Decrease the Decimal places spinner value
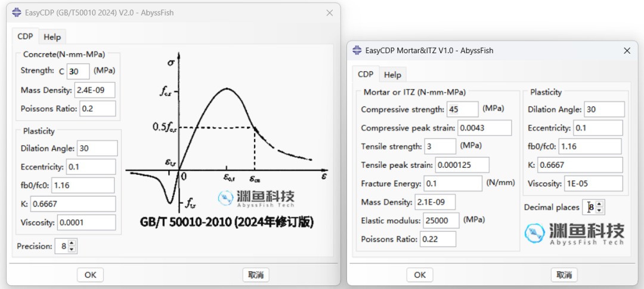This screenshot has height=289, width=644. click(599, 210)
